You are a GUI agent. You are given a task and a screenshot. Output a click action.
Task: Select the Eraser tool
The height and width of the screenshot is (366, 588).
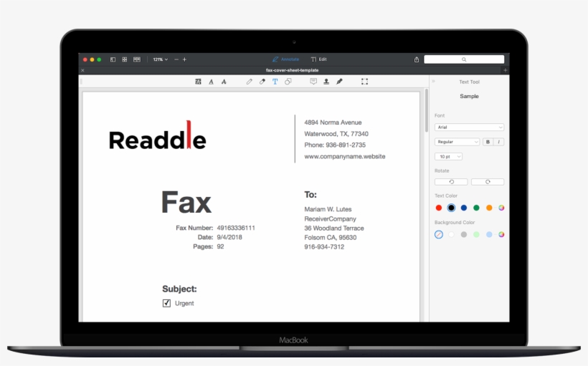coord(262,82)
